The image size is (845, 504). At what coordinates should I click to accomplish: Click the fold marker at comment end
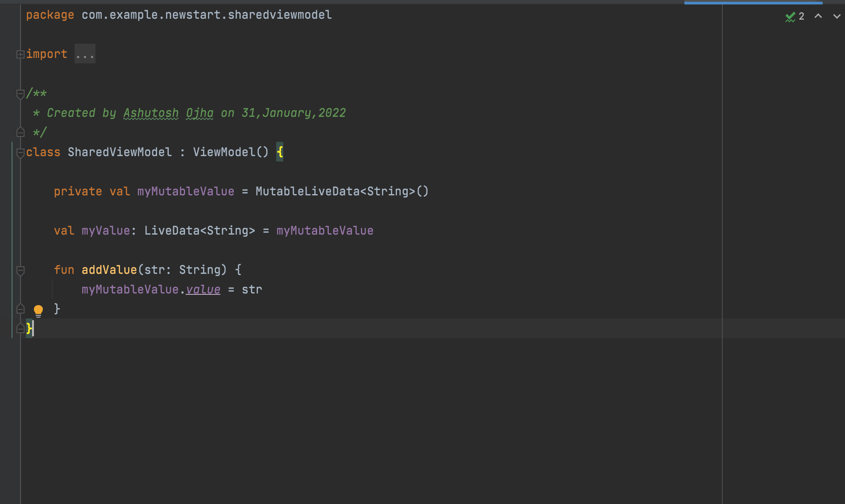(x=20, y=132)
